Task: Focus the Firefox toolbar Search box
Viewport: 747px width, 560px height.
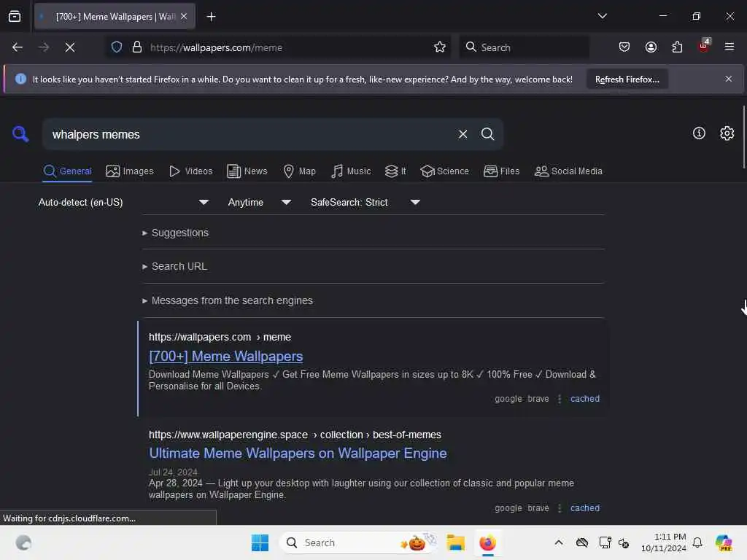Action: (x=524, y=47)
